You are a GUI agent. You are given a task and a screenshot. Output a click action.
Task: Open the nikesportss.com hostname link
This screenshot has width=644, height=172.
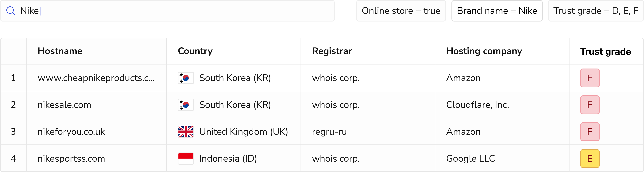tap(71, 159)
